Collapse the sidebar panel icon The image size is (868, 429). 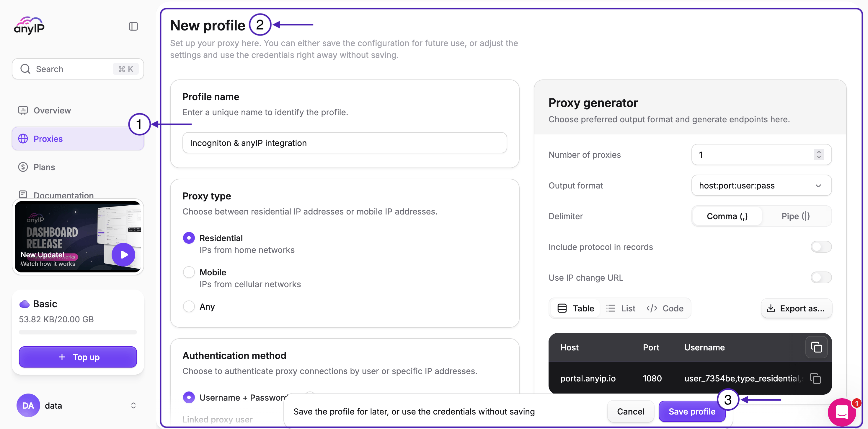pyautogui.click(x=133, y=26)
